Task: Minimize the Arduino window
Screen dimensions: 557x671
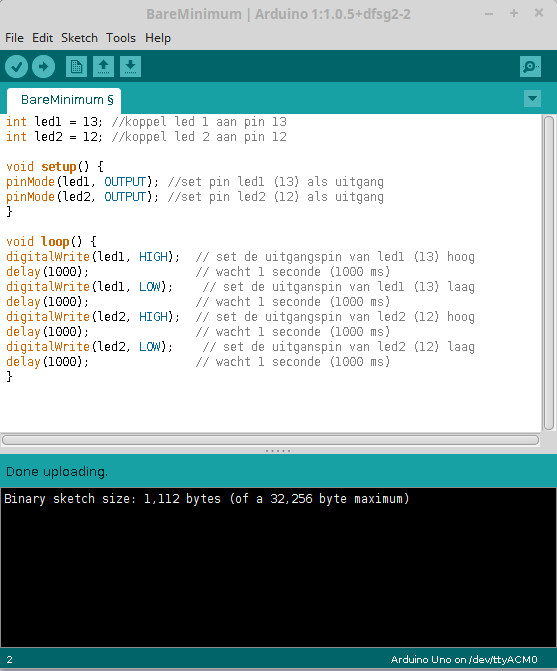Action: 489,14
